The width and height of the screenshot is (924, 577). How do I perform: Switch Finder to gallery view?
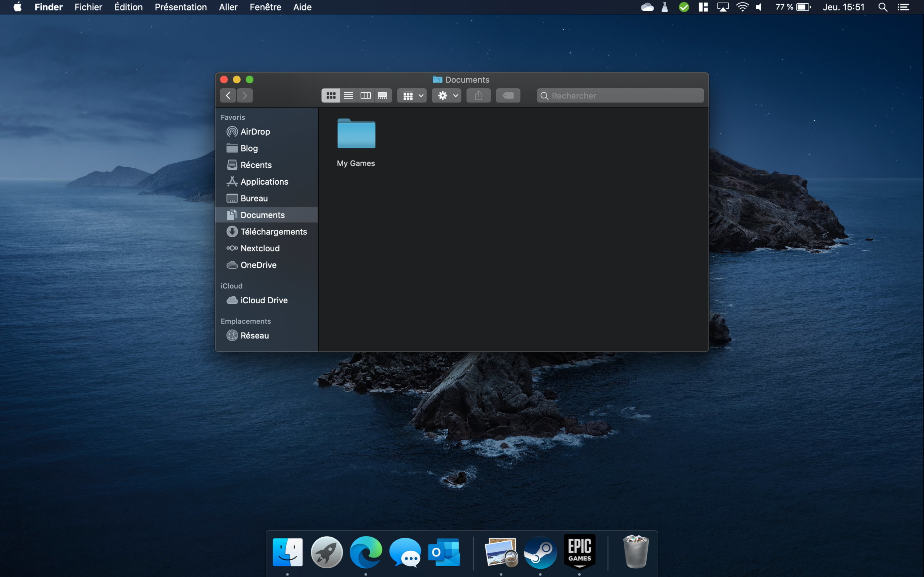tap(383, 96)
